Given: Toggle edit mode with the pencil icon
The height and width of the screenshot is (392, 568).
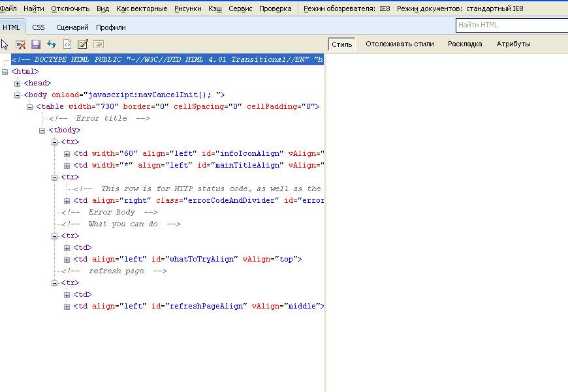Looking at the screenshot, I should pos(83,44).
